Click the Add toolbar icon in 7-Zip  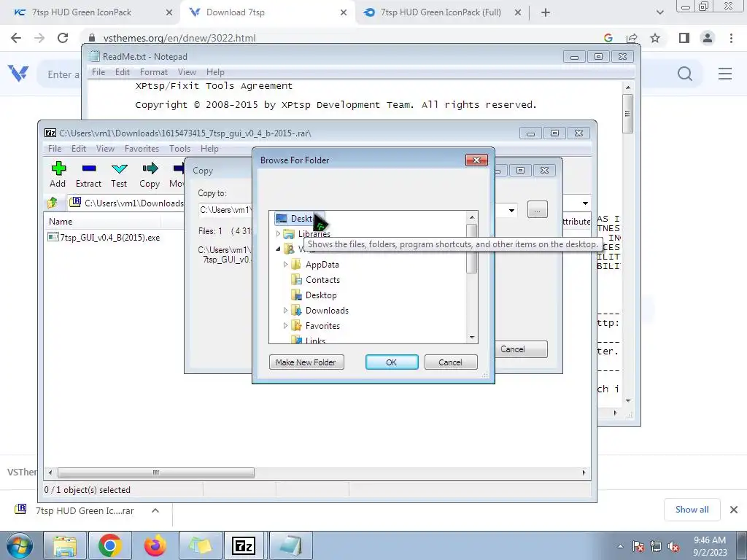58,174
